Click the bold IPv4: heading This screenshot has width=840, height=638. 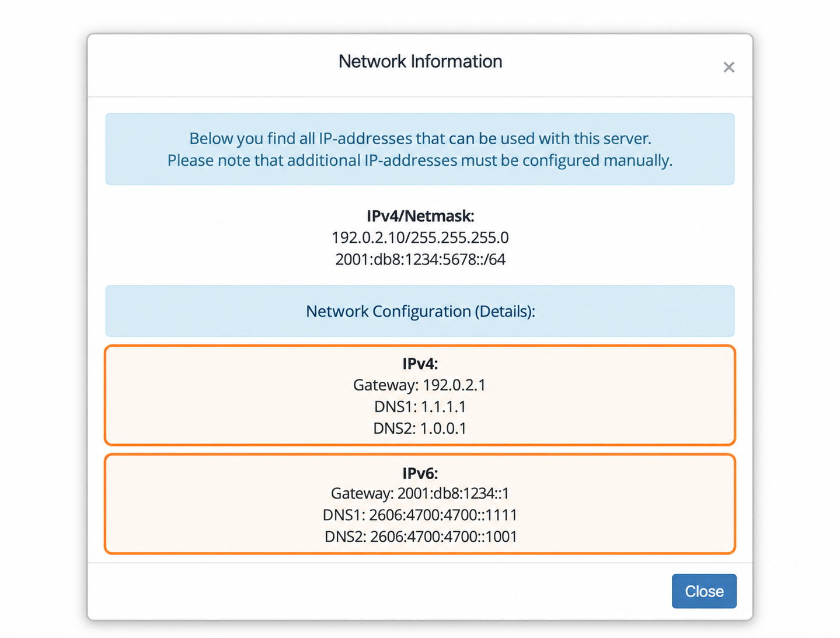[x=420, y=364]
